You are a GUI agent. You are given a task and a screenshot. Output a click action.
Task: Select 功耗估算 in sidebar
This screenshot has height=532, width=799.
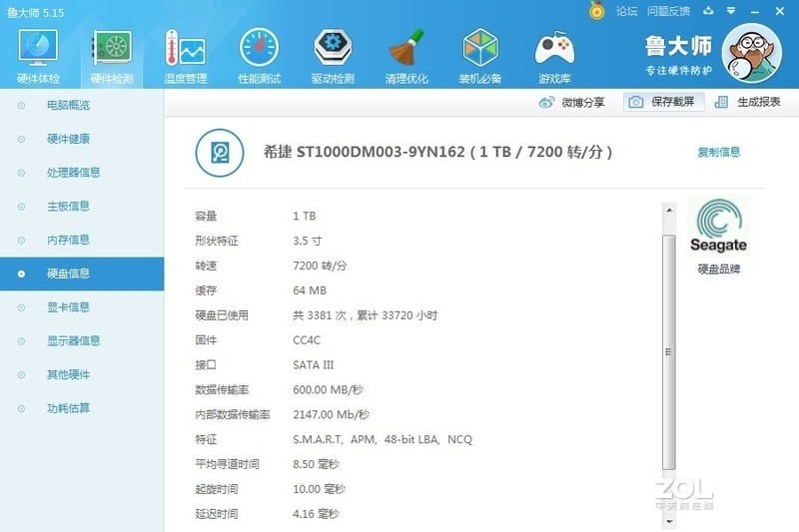point(82,408)
